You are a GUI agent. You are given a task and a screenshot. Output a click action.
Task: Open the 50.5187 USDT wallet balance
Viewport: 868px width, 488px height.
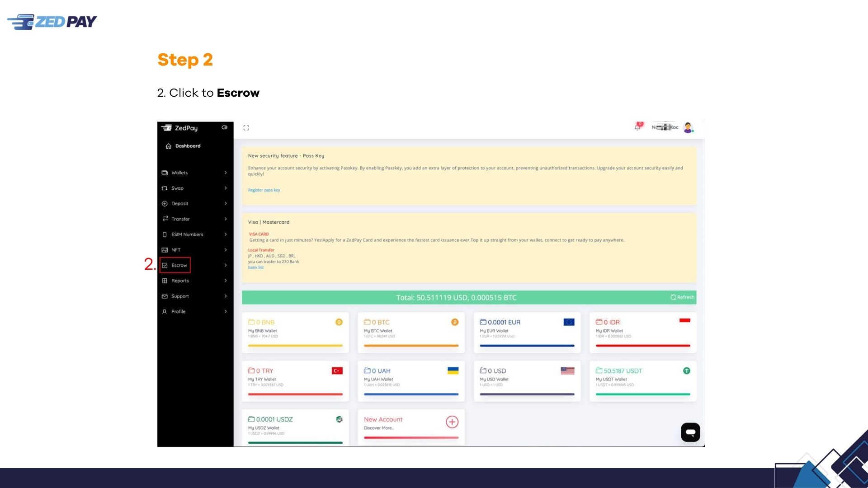[x=619, y=371]
